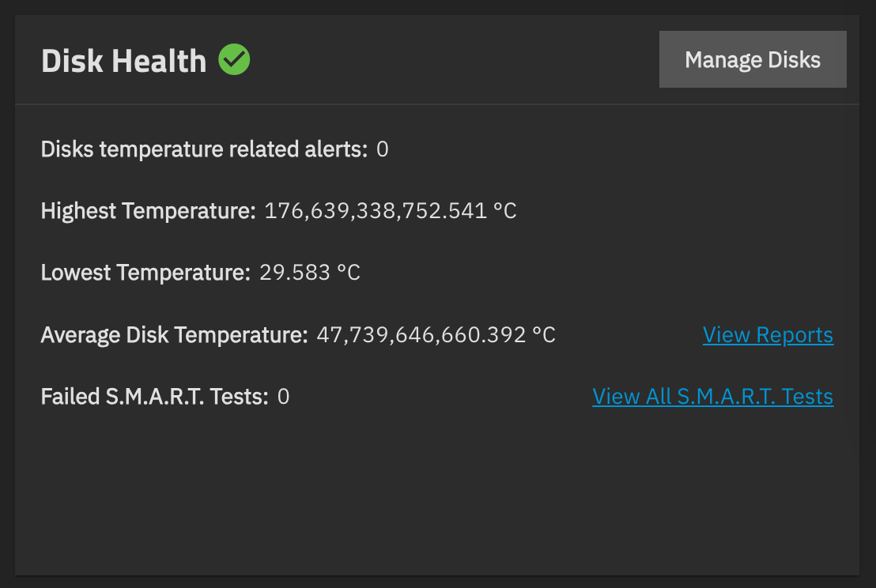Click the green Disk Health checkmark icon
This screenshot has height=588, width=876.
click(x=234, y=59)
